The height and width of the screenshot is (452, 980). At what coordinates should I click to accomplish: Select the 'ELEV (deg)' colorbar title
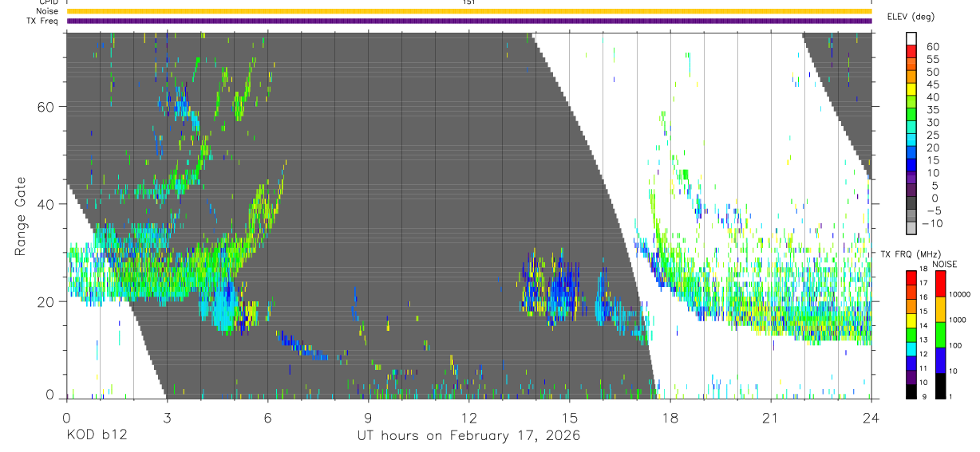point(911,17)
